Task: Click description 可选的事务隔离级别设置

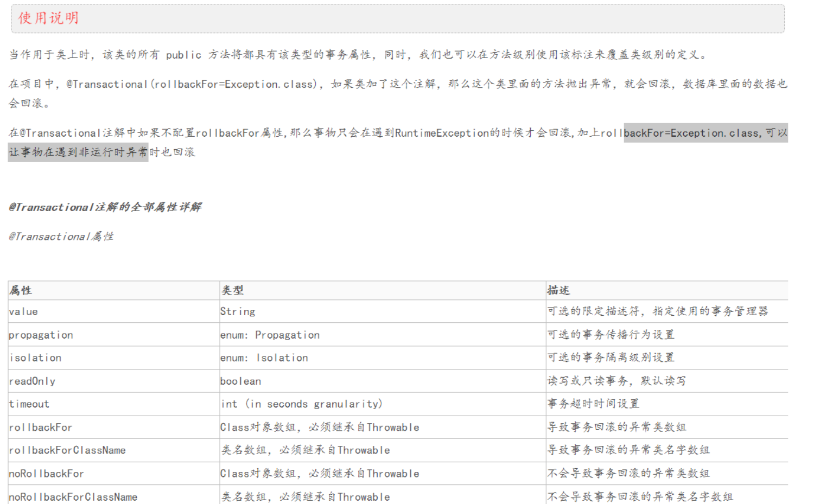Action: [611, 358]
